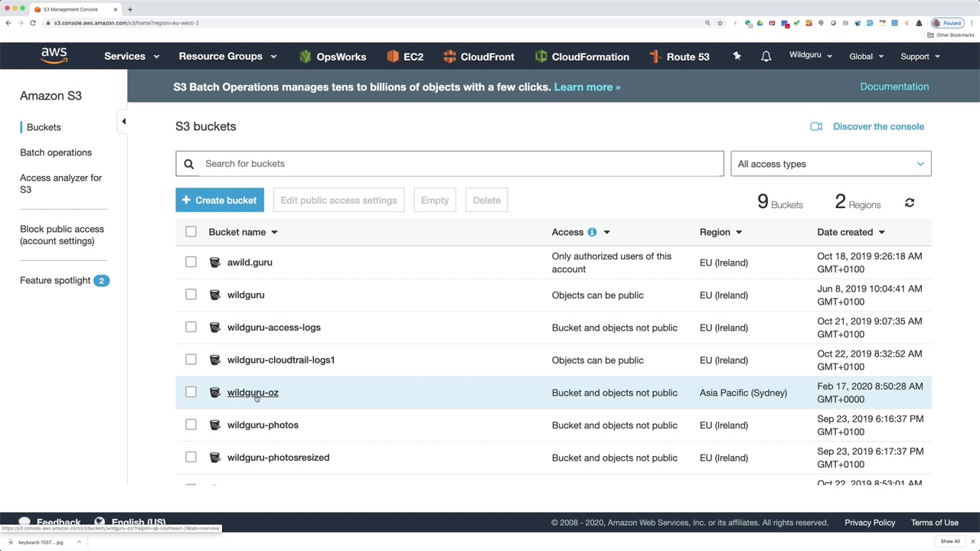Sort by Access column arrow

click(x=606, y=232)
